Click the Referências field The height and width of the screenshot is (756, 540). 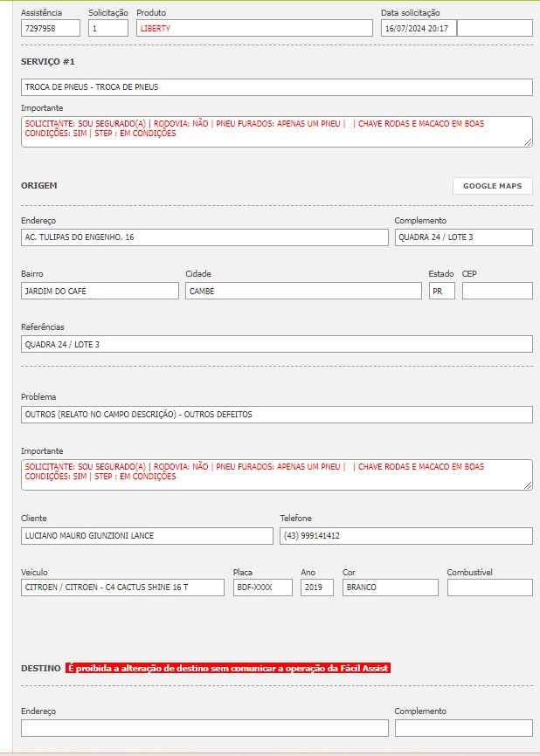pos(276,344)
